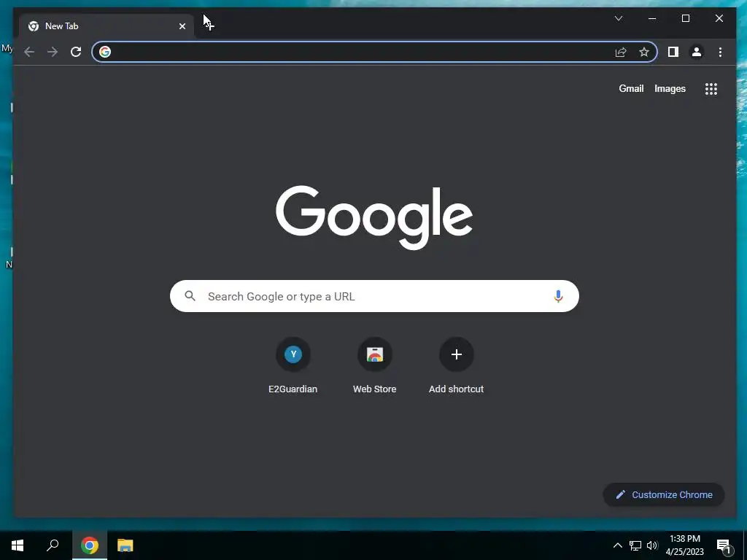Open the network status tray icon

click(x=635, y=545)
